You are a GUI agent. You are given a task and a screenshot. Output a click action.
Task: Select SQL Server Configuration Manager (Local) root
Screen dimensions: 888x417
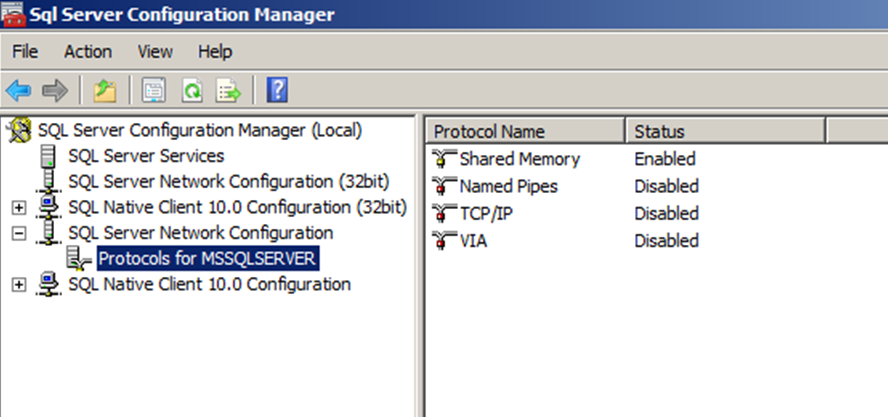tap(200, 130)
